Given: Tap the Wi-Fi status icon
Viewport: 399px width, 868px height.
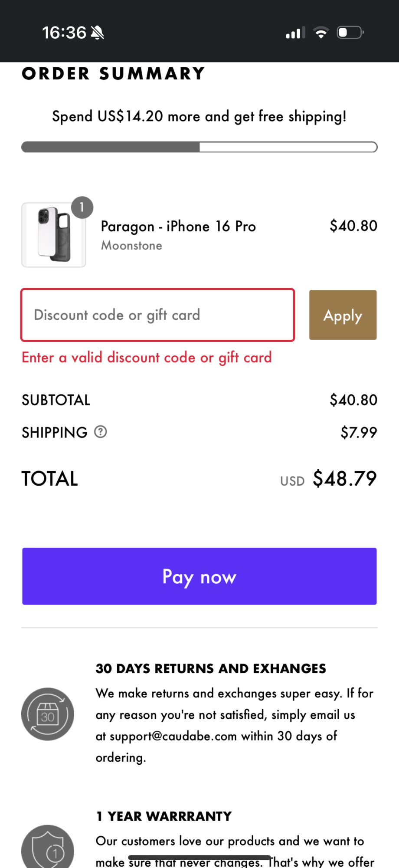Looking at the screenshot, I should [x=321, y=33].
